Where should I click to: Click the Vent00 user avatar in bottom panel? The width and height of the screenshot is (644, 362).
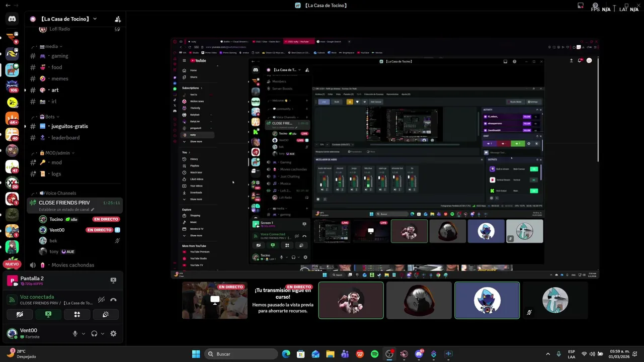(12, 333)
